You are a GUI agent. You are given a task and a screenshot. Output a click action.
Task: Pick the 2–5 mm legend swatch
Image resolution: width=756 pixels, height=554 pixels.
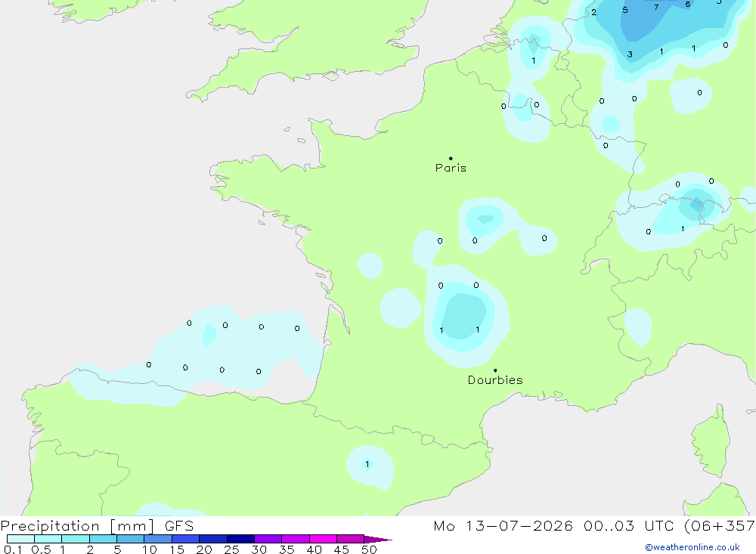click(x=103, y=539)
